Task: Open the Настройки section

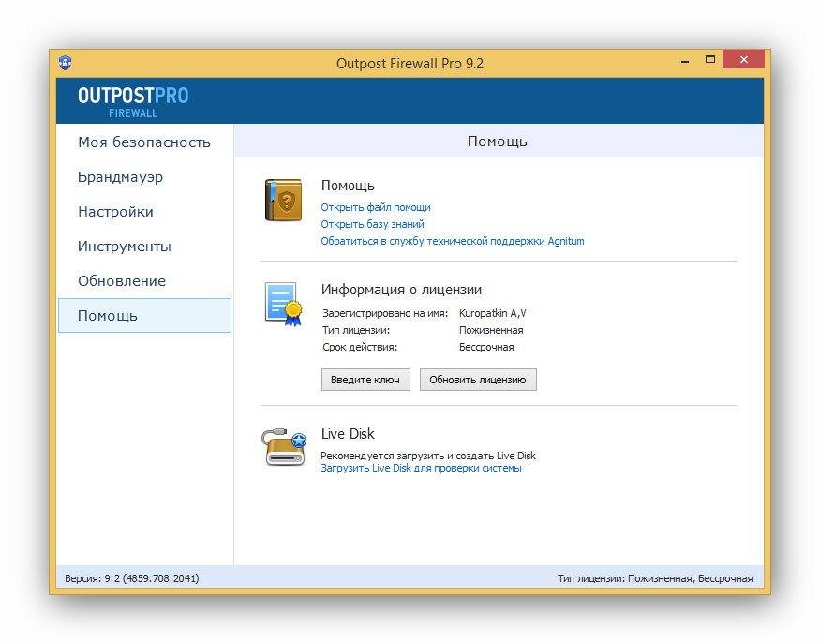Action: 115,211
